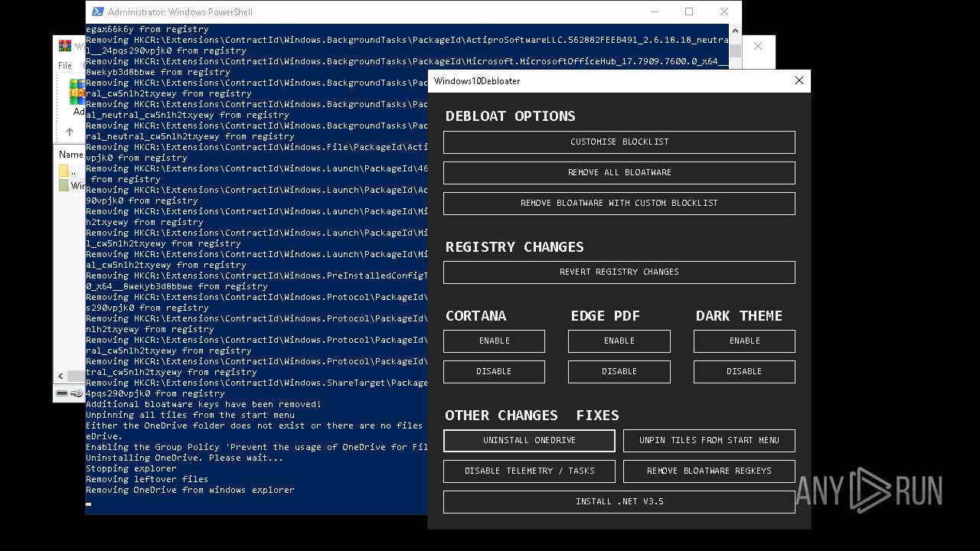The height and width of the screenshot is (551, 980).
Task: Enable Dark Theme
Action: [x=744, y=341]
